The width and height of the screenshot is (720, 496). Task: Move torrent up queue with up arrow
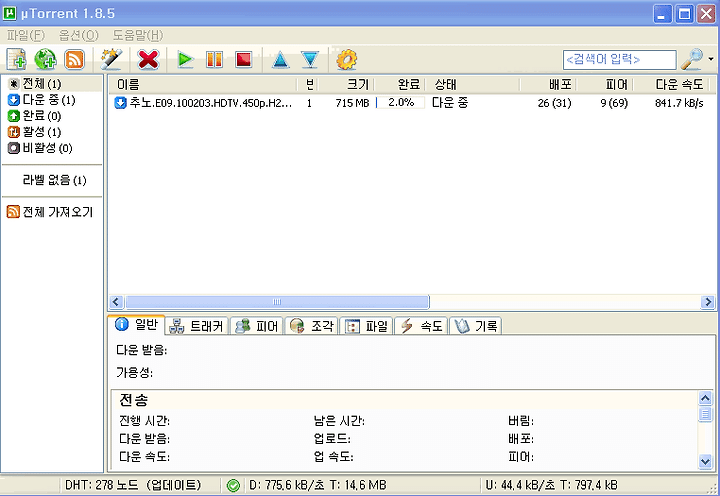(280, 60)
